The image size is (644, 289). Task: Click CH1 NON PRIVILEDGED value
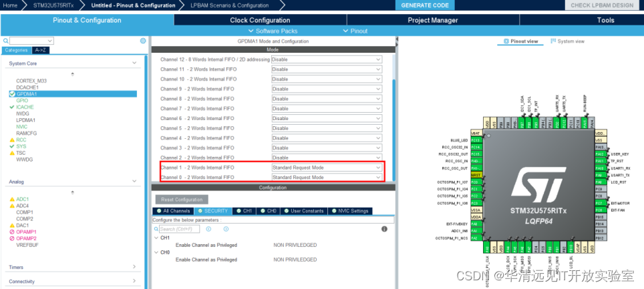[295, 245]
